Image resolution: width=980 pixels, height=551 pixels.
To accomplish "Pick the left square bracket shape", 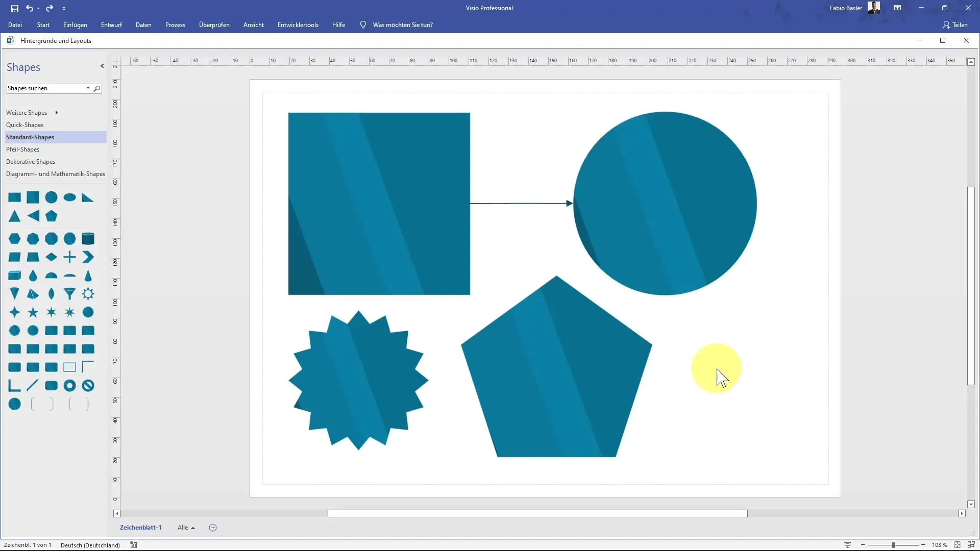I will point(33,404).
